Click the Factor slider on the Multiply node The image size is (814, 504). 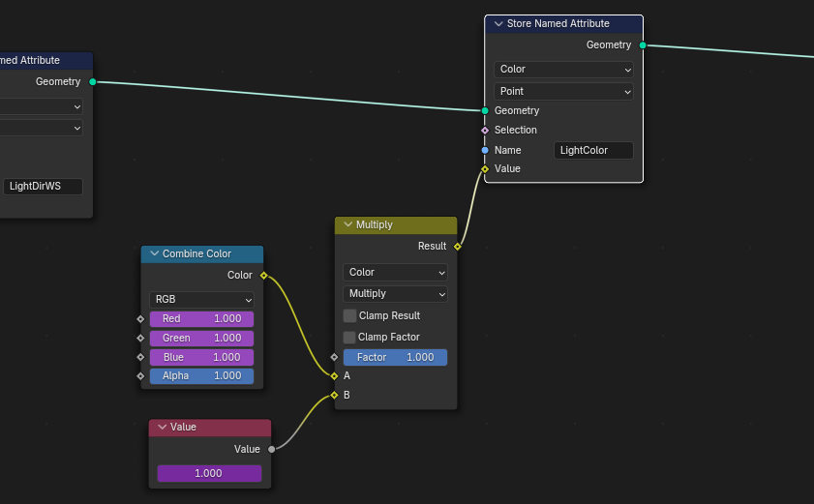(395, 358)
